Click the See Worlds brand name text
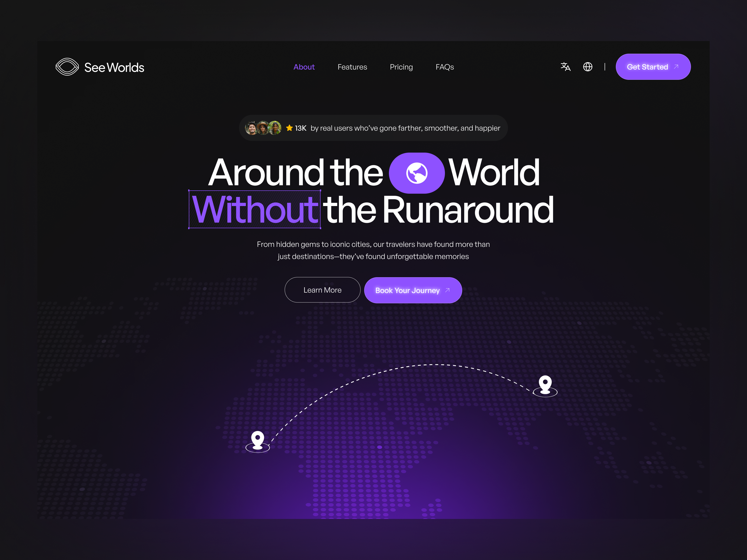This screenshot has height=560, width=747. pos(114,67)
